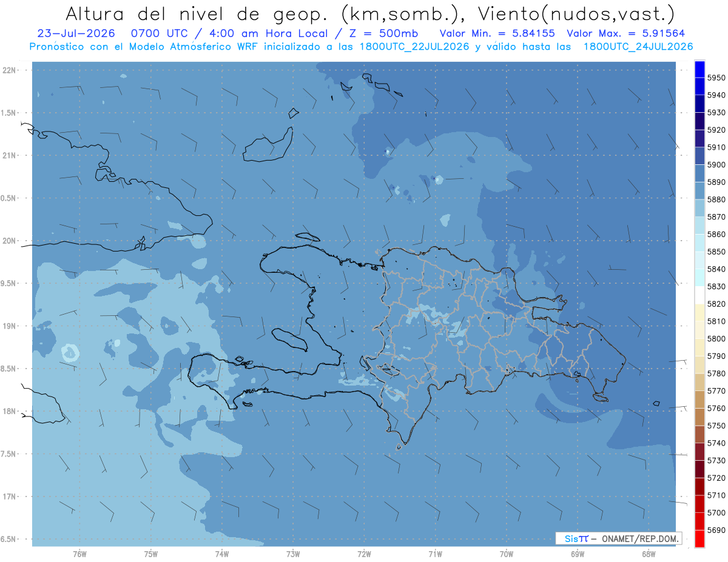Select the '5900' legend value
The image size is (728, 562).
coord(716,165)
